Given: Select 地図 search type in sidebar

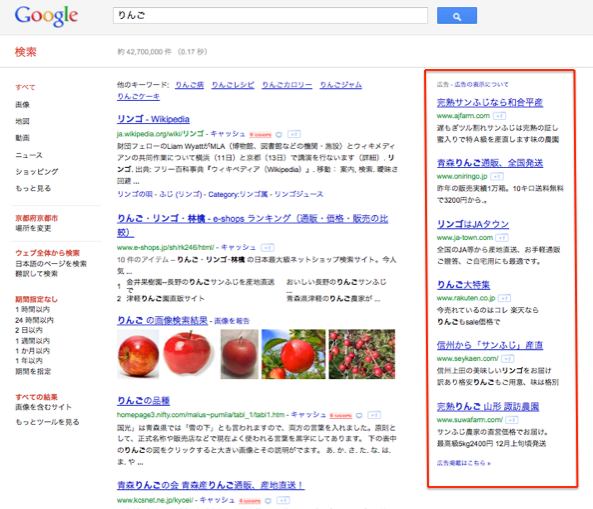Looking at the screenshot, I should [22, 121].
